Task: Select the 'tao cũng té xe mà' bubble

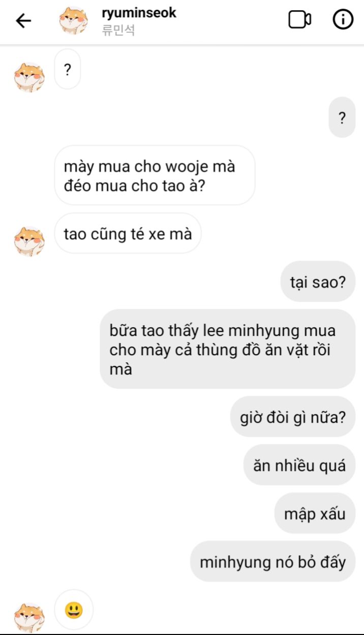Action: (x=128, y=234)
